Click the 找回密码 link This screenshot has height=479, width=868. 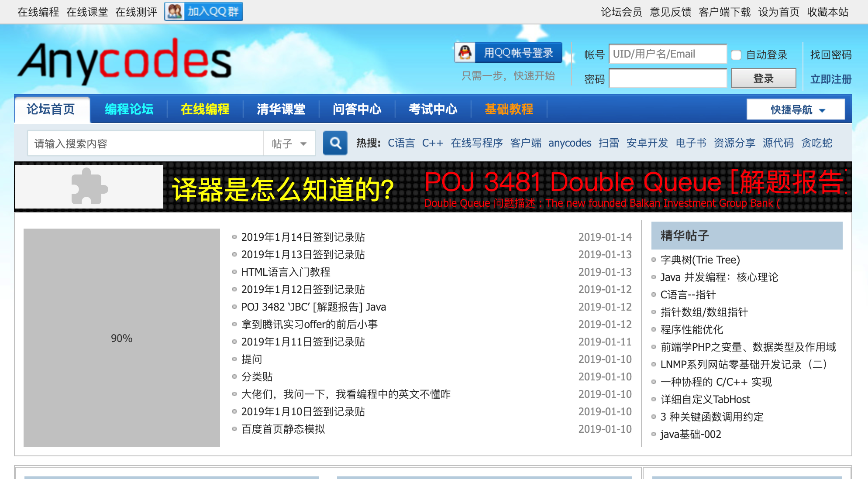coord(830,55)
